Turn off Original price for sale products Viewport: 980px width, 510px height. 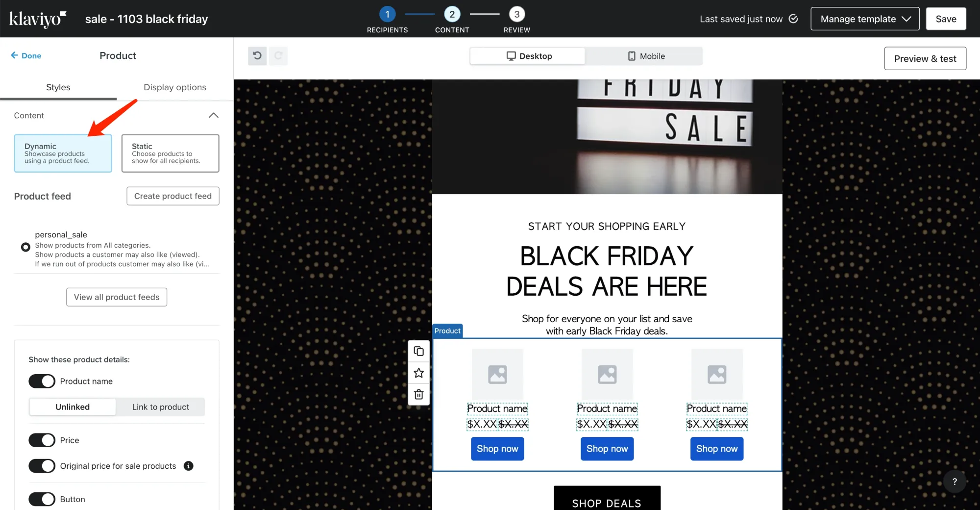pos(42,466)
